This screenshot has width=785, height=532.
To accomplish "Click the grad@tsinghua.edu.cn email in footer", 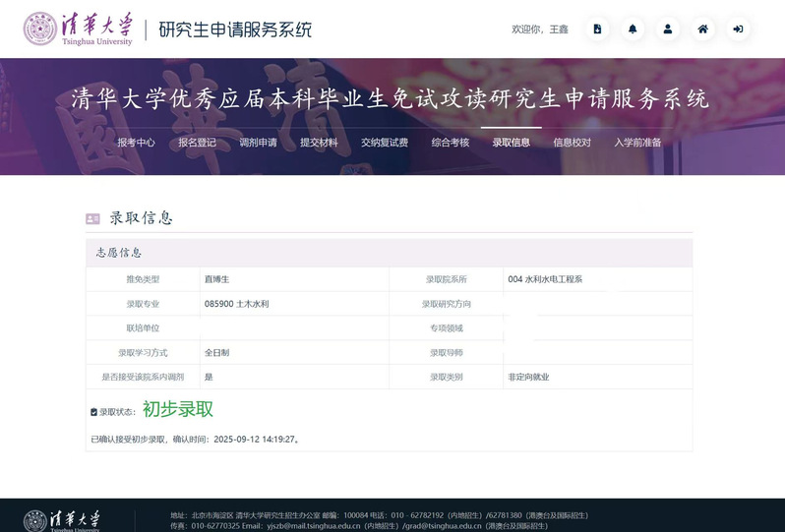I will tap(443, 526).
